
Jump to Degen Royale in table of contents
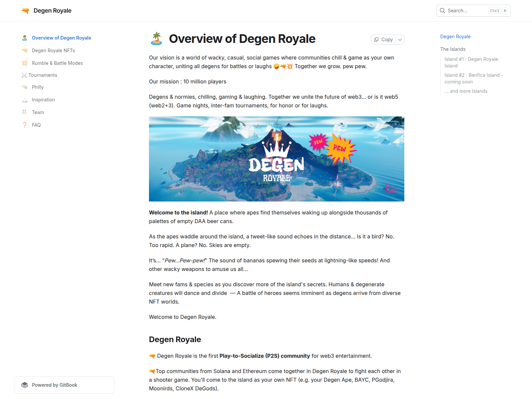pyautogui.click(x=455, y=37)
